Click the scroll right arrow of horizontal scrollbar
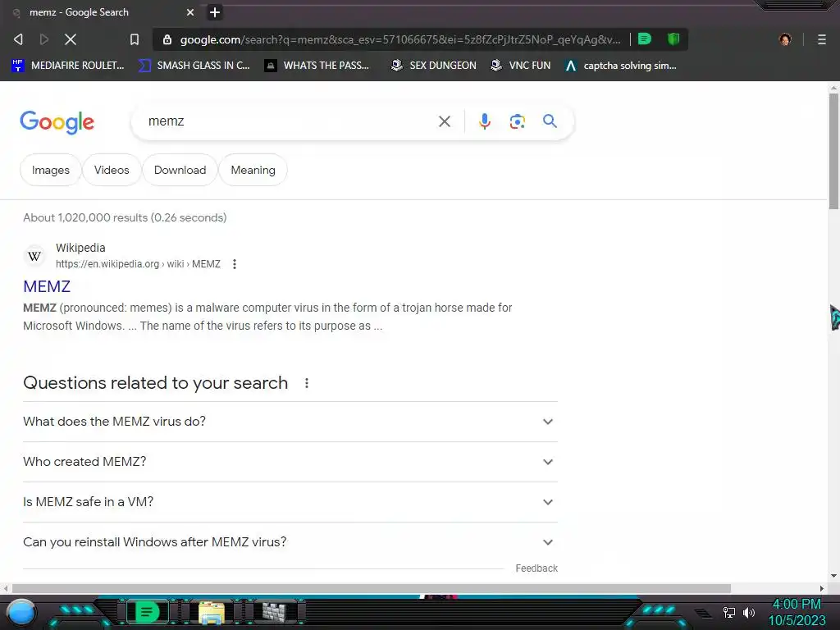Screen dimensions: 840x630 pos(822,588)
